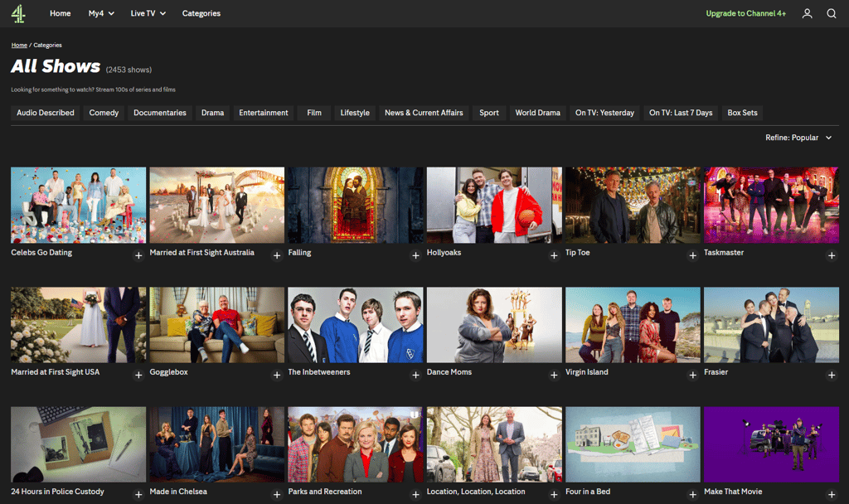Select the World Drama category
Screen dimensions: 849x504
tap(537, 113)
